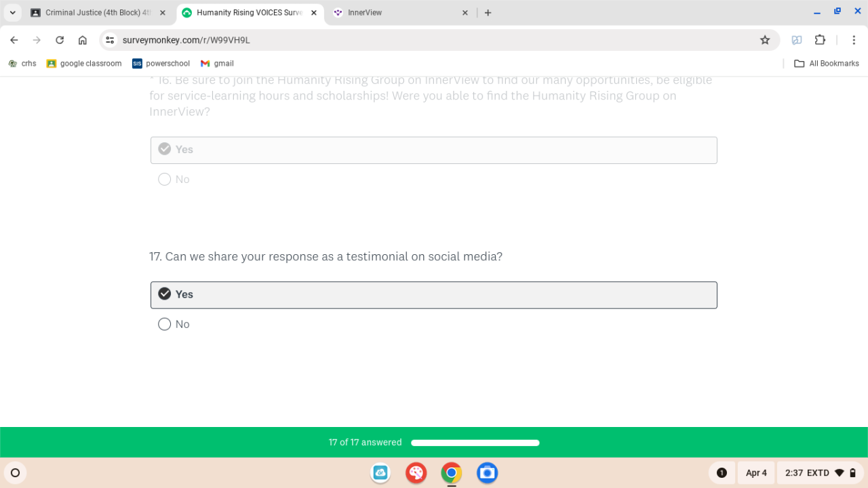This screenshot has width=868, height=488.
Task: Open the Extensions puzzle icon
Action: pyautogui.click(x=820, y=40)
